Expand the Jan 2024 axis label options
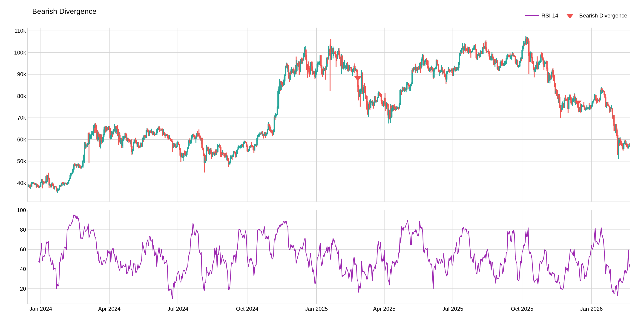Screen dimensions: 644x322 (41, 309)
